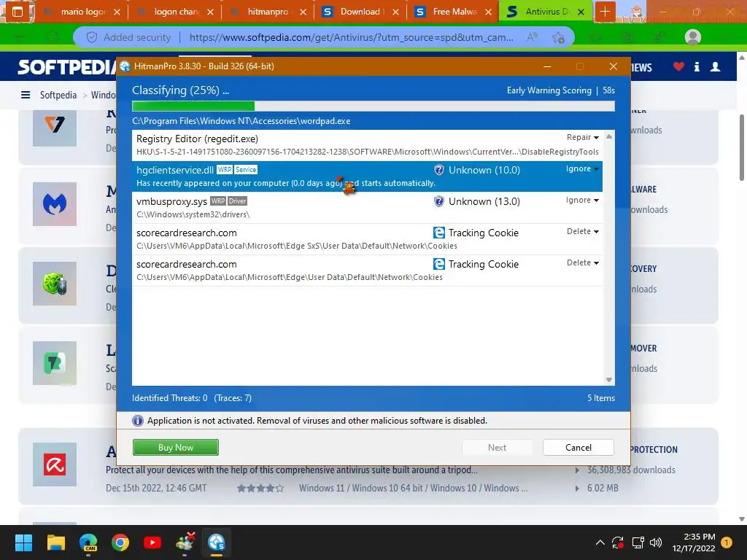This screenshot has width=747, height=560.
Task: Open Delete dropdown for Edge SxS scorecardresearch cookie
Action: click(582, 231)
